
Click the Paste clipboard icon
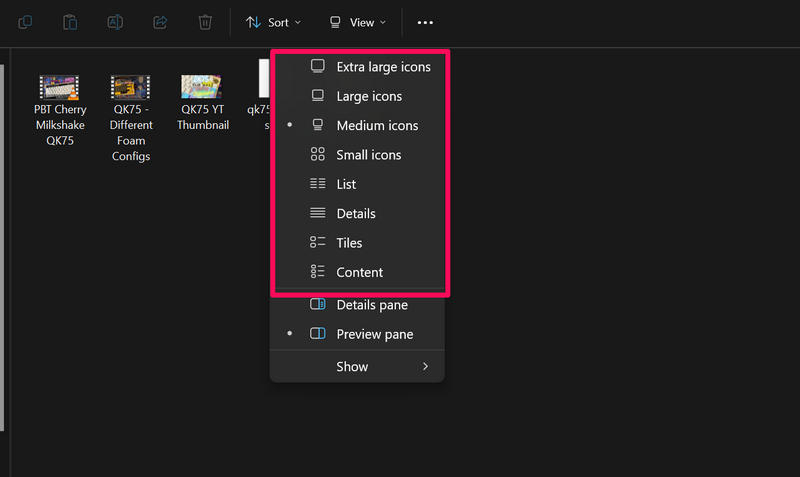pyautogui.click(x=70, y=22)
